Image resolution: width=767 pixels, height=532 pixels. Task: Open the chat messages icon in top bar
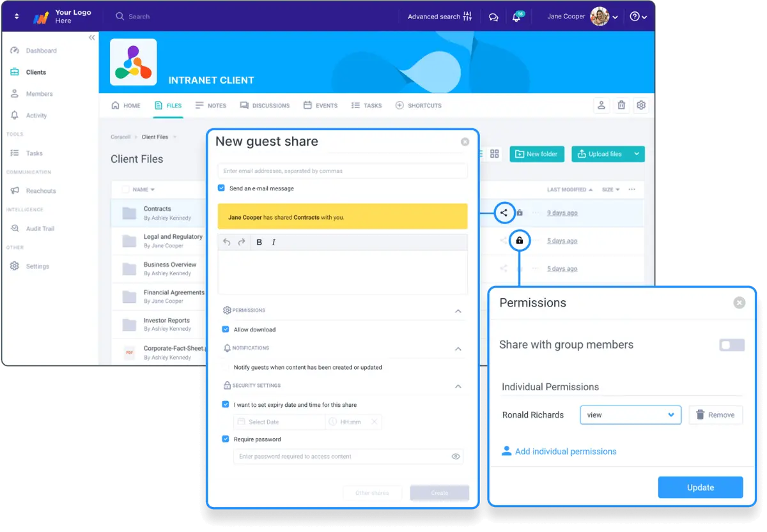click(x=493, y=17)
